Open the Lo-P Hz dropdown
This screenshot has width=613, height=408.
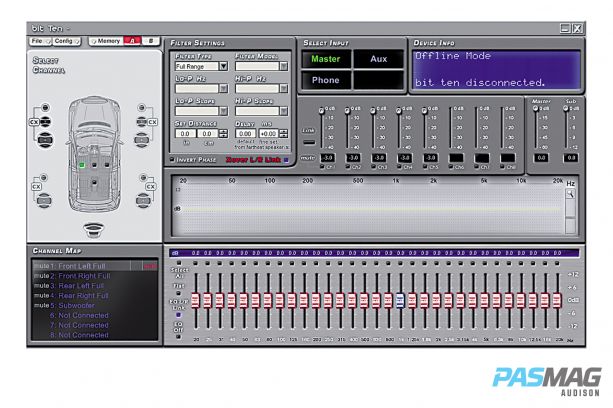[223, 89]
